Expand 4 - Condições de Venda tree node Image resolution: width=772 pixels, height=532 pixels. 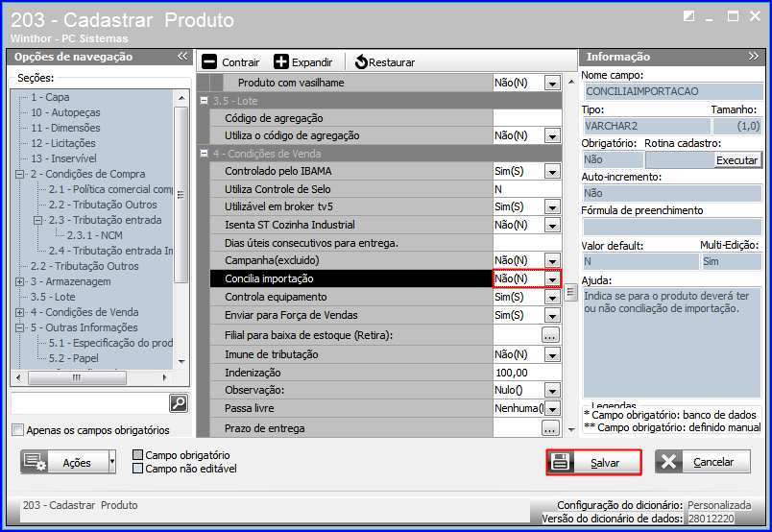(20, 312)
